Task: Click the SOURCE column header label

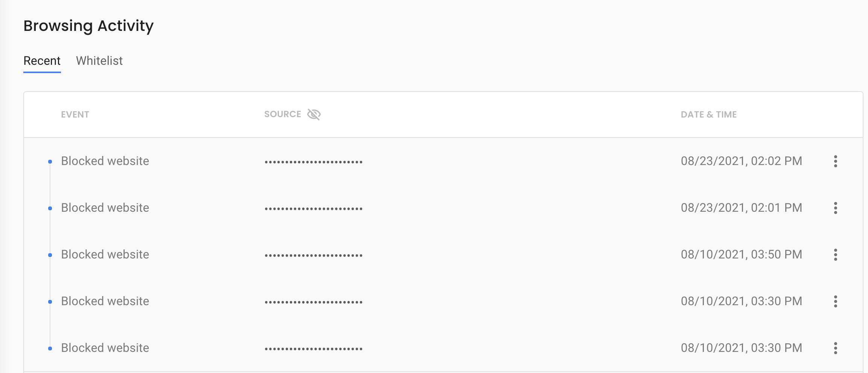Action: tap(283, 114)
